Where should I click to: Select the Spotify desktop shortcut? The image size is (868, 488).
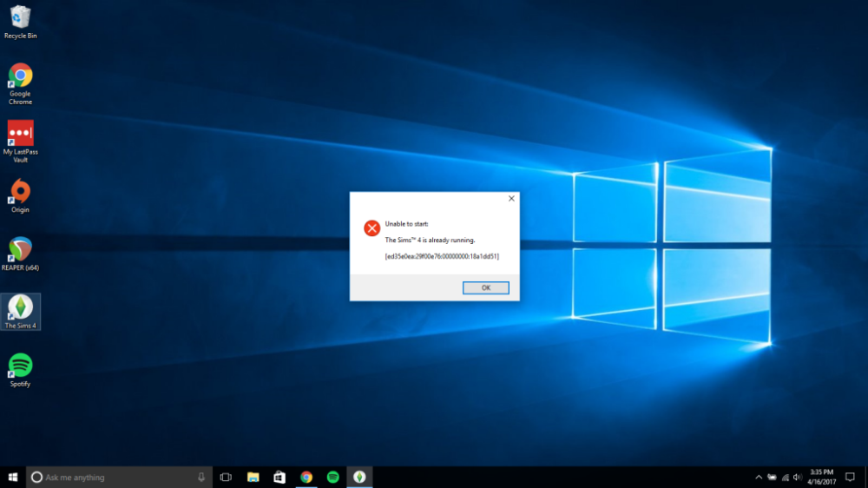tap(20, 368)
